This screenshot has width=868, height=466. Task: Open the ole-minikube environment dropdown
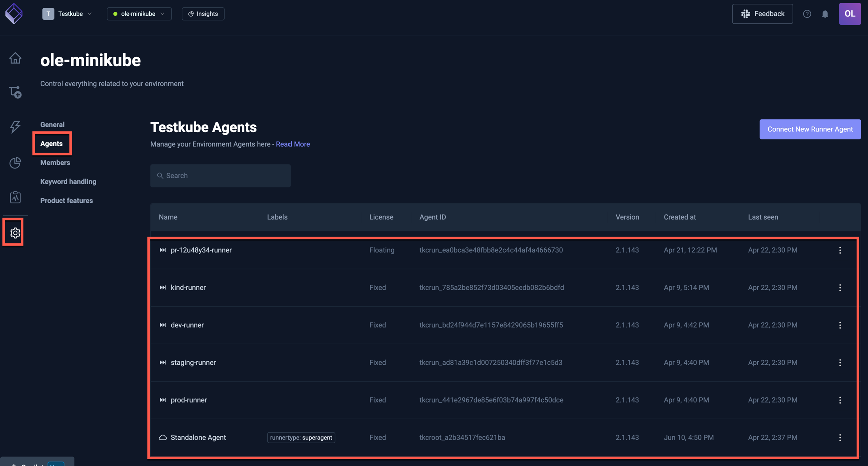click(139, 14)
